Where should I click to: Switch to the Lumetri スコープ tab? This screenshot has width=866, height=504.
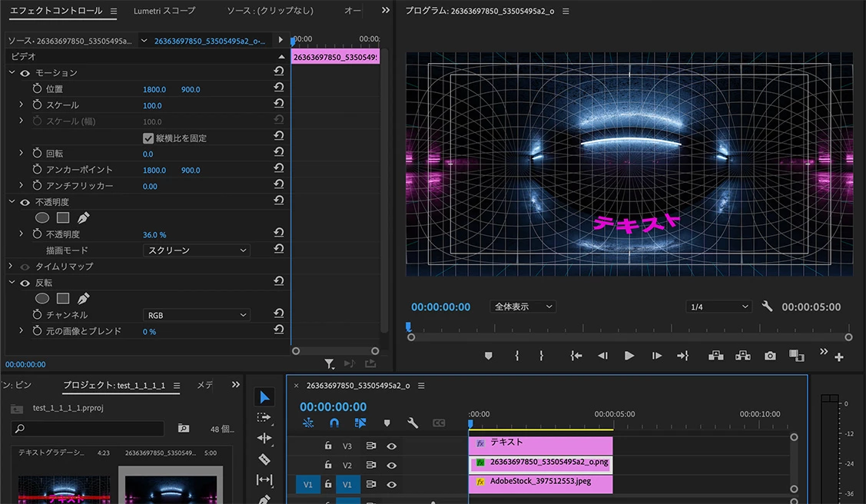(x=164, y=11)
